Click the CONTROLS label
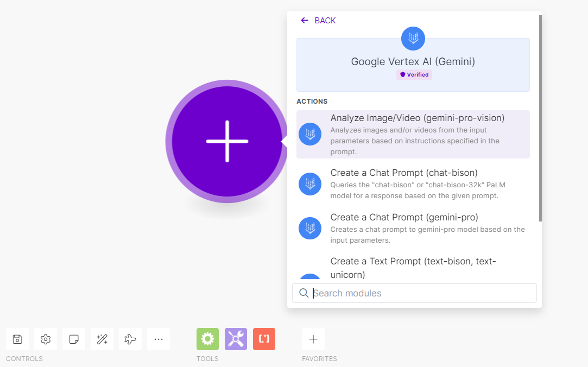 tap(24, 359)
